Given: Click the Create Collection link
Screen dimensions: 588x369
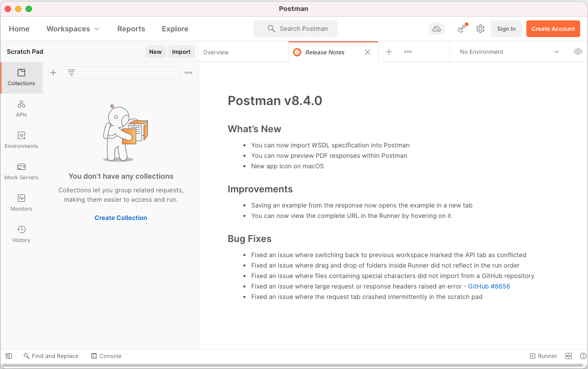Looking at the screenshot, I should tap(121, 218).
